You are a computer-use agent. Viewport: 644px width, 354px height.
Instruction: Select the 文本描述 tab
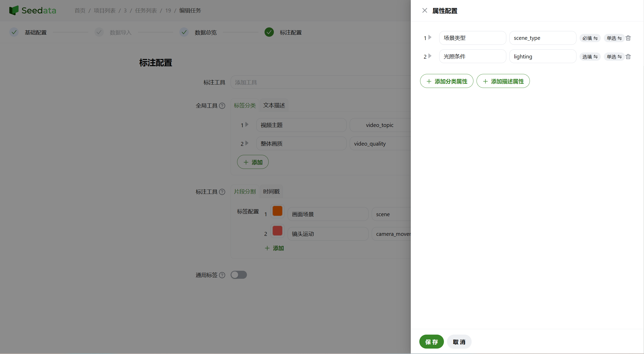point(274,105)
